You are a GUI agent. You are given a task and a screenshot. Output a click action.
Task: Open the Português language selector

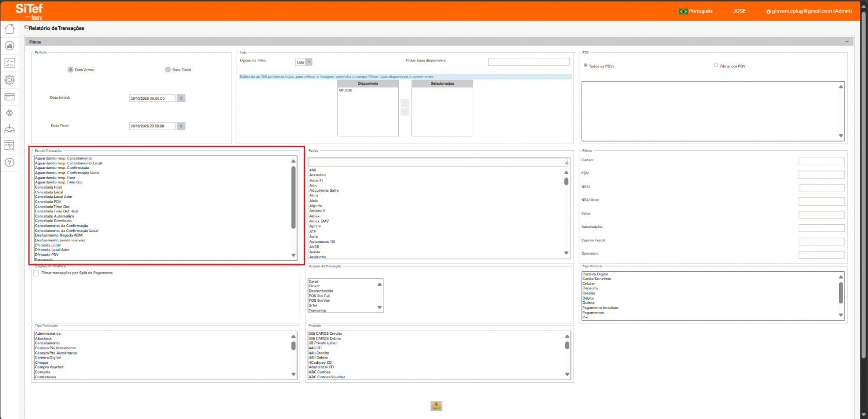pos(695,11)
